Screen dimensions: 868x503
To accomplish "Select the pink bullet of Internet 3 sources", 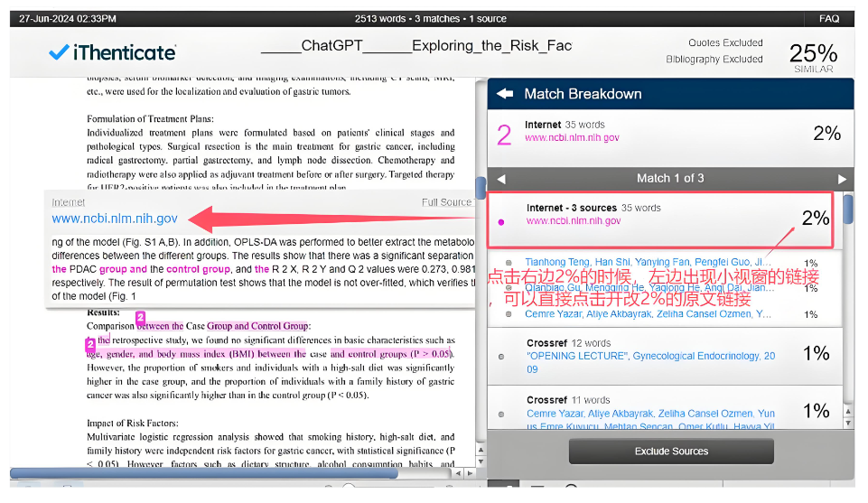I will click(x=501, y=222).
